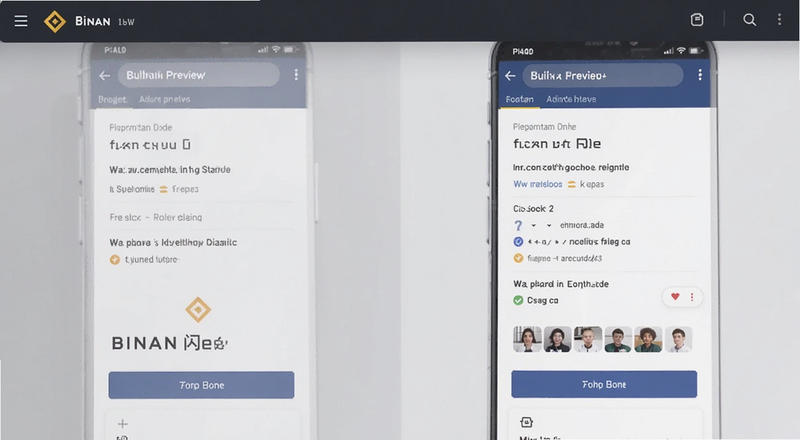Expand second dropdown arrow before 'ehnora.ade'
Image resolution: width=800 pixels, height=440 pixels.
coord(549,225)
